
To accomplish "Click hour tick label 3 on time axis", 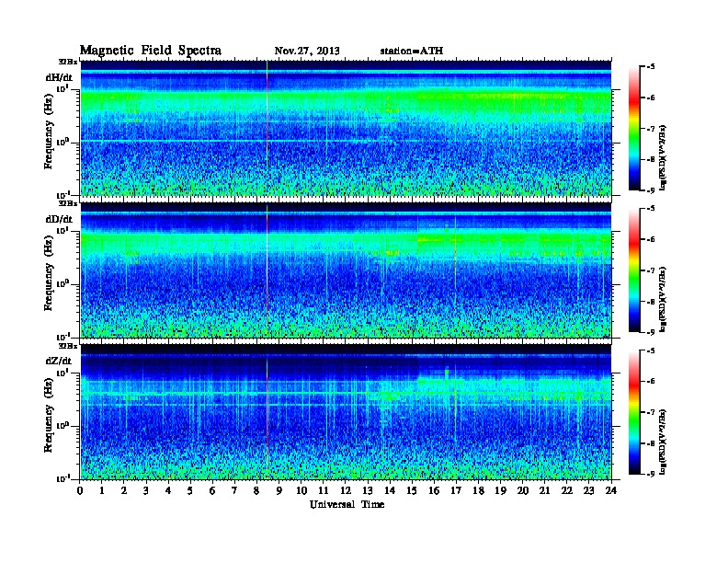I will (147, 490).
